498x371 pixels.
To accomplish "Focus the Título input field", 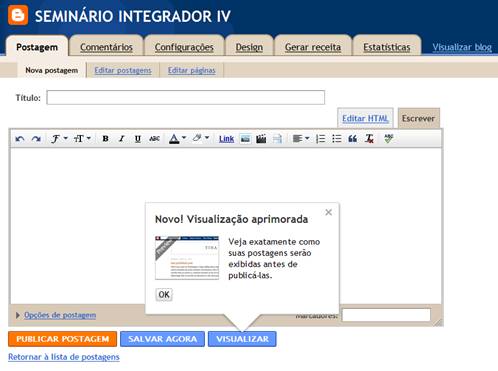I will tap(186, 97).
